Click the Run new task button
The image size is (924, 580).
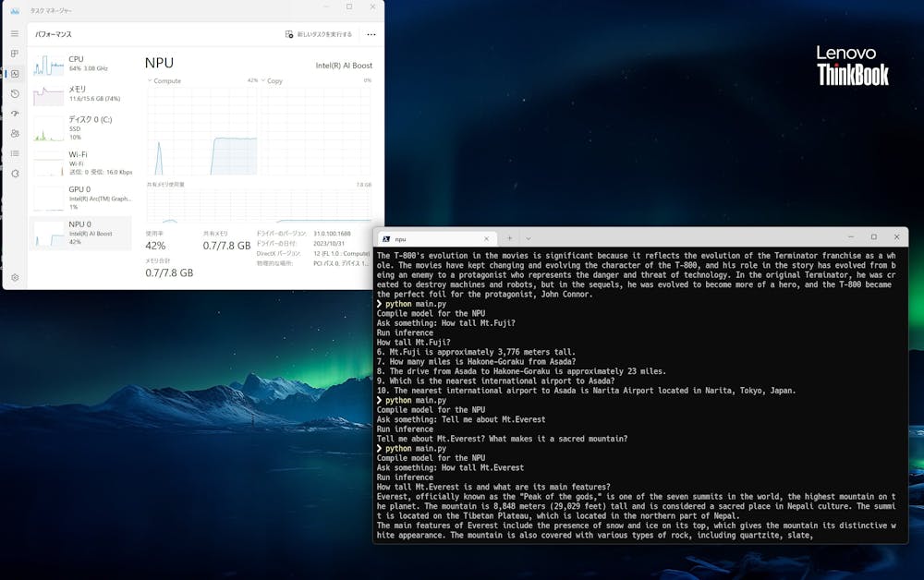tap(318, 34)
